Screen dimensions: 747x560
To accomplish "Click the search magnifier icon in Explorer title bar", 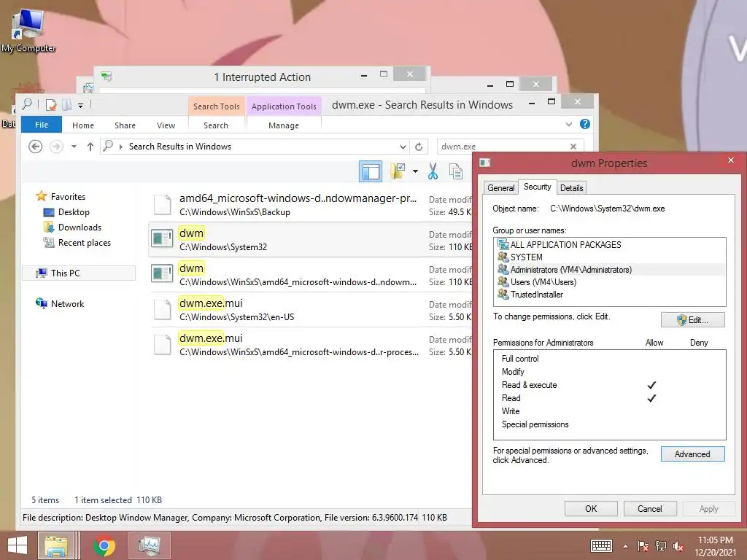I will click(x=27, y=104).
